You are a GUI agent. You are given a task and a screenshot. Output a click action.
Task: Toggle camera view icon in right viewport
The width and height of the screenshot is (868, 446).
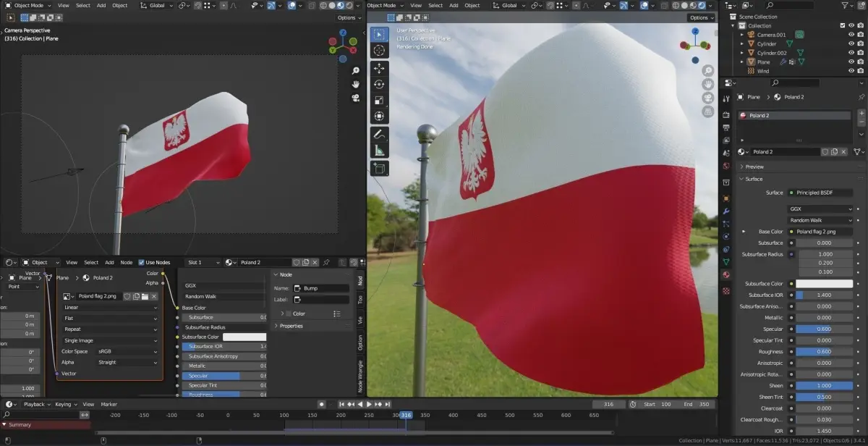[x=708, y=98]
